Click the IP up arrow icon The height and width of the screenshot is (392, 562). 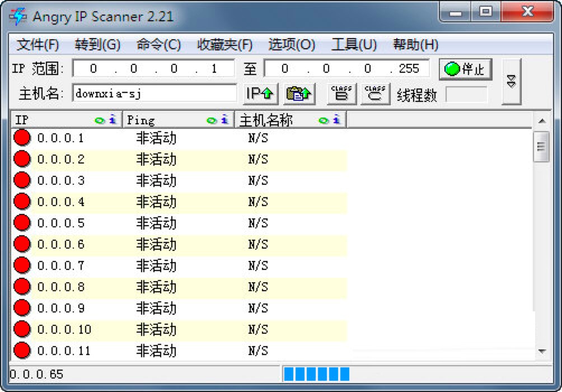click(260, 93)
